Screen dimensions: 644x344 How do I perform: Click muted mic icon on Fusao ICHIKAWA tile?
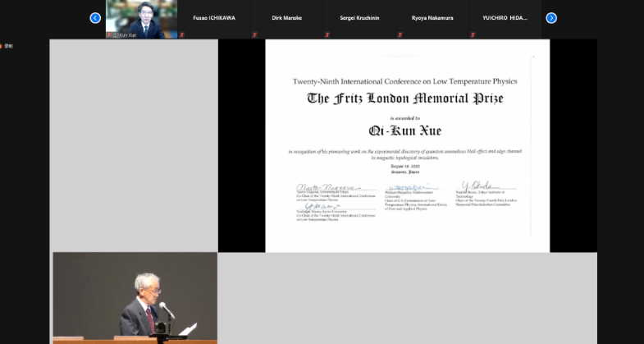click(x=183, y=35)
